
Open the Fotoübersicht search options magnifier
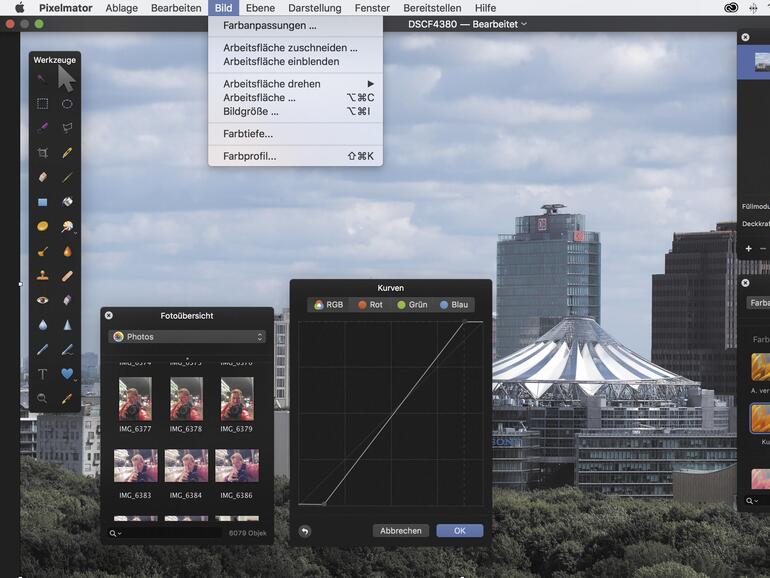click(x=115, y=533)
